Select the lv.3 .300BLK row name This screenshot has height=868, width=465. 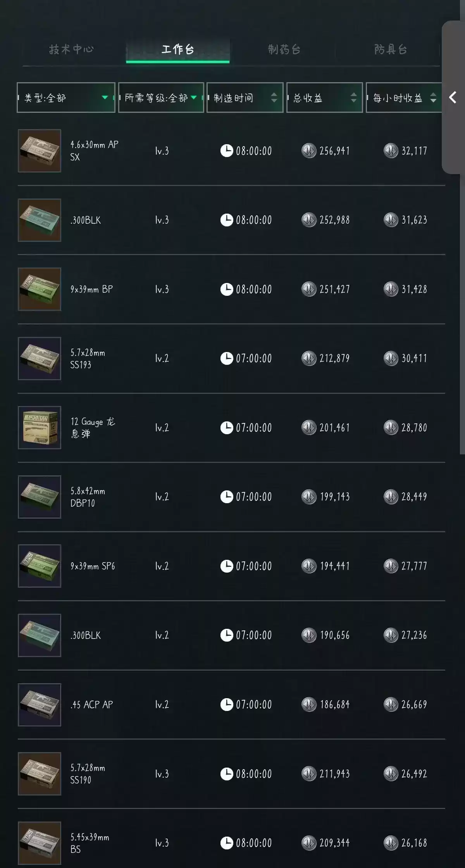86,220
